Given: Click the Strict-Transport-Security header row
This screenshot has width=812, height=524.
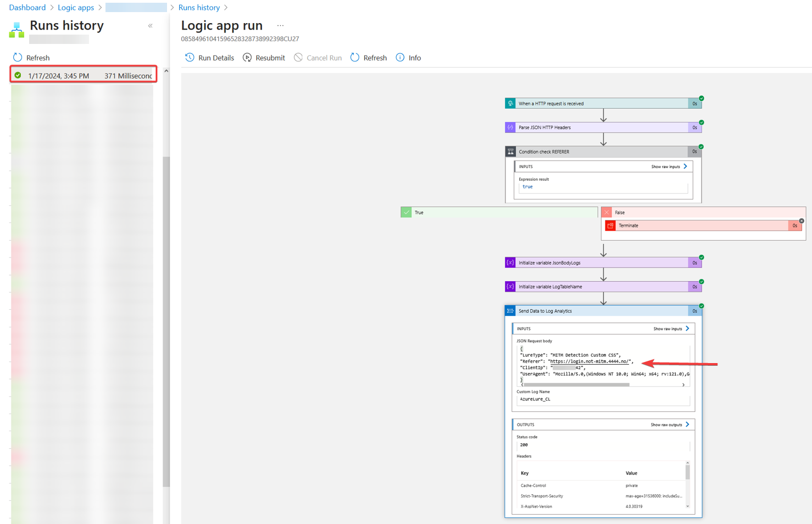Looking at the screenshot, I should [601, 496].
